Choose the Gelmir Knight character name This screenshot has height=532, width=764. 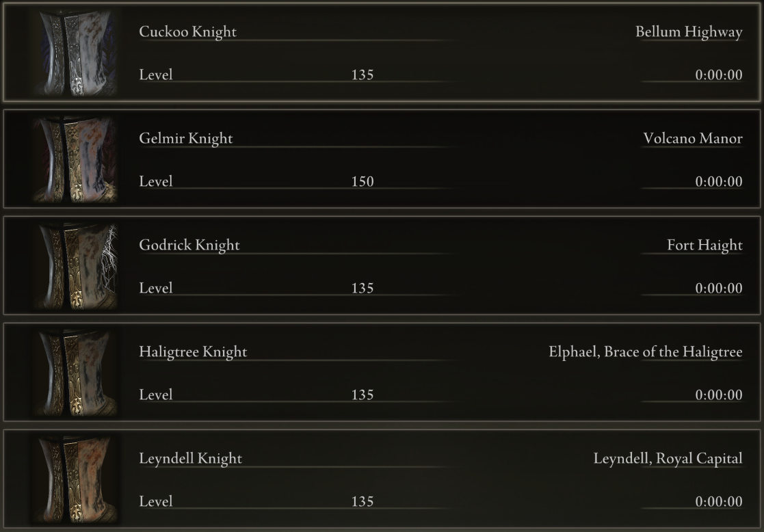coord(185,138)
